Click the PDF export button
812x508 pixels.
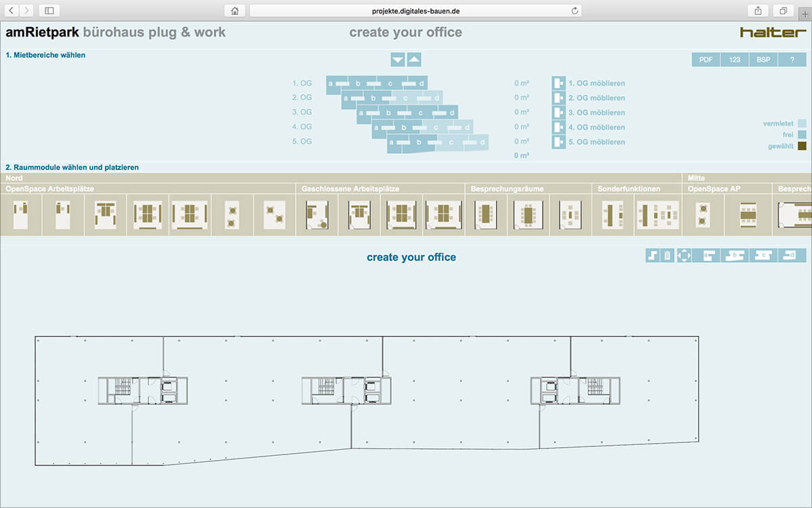[705, 60]
